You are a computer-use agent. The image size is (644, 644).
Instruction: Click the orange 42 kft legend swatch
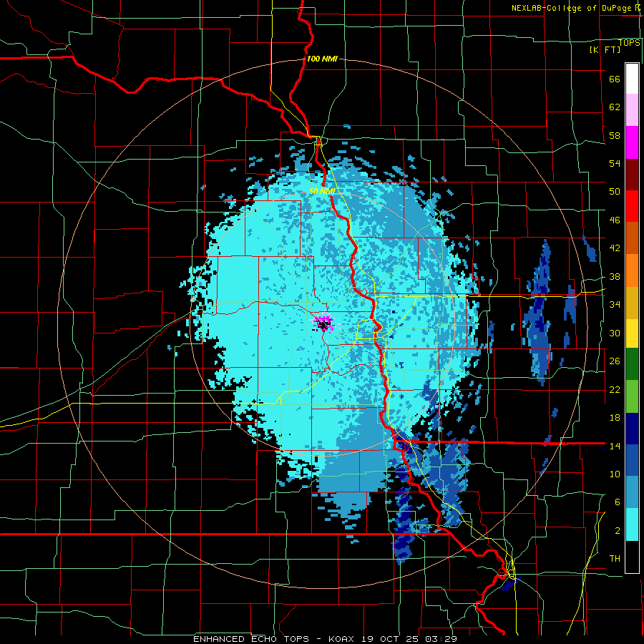[x=632, y=270]
